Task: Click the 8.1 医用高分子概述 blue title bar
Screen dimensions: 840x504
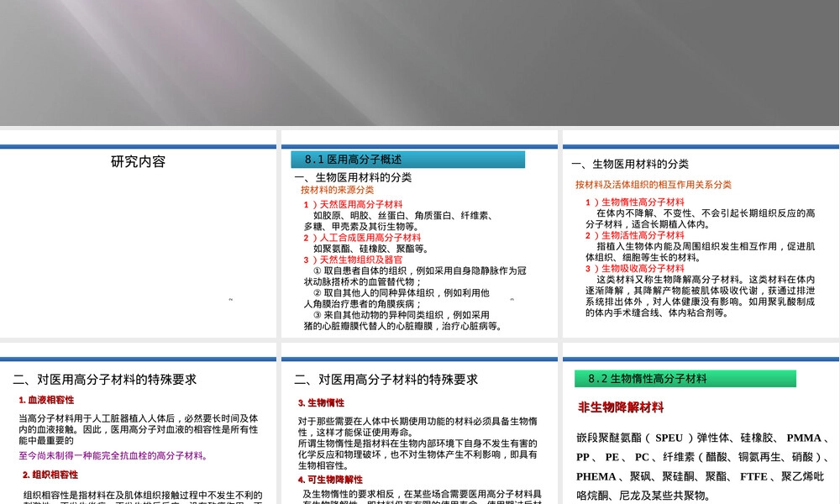Action: pyautogui.click(x=407, y=160)
